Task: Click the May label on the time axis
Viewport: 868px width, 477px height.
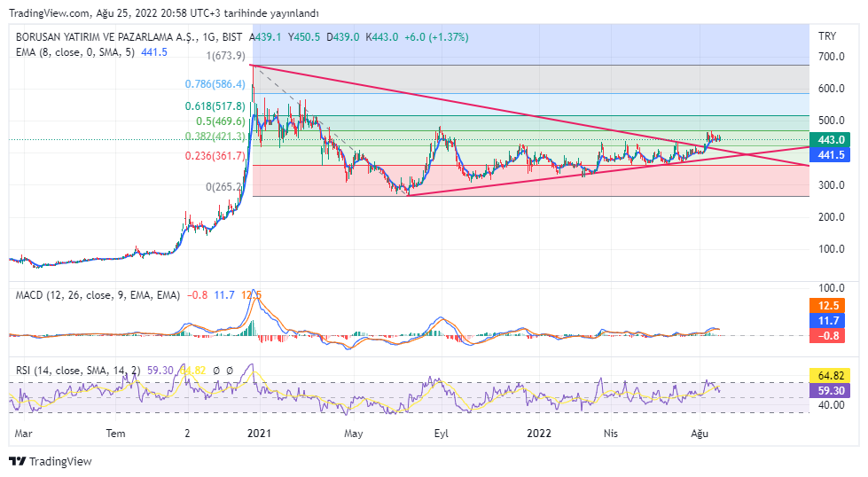Action: tap(353, 434)
